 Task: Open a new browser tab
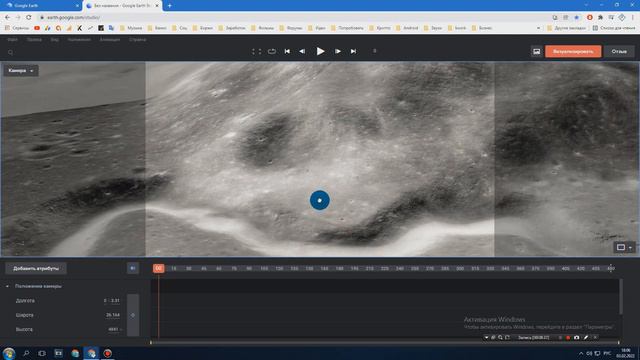[169, 6]
